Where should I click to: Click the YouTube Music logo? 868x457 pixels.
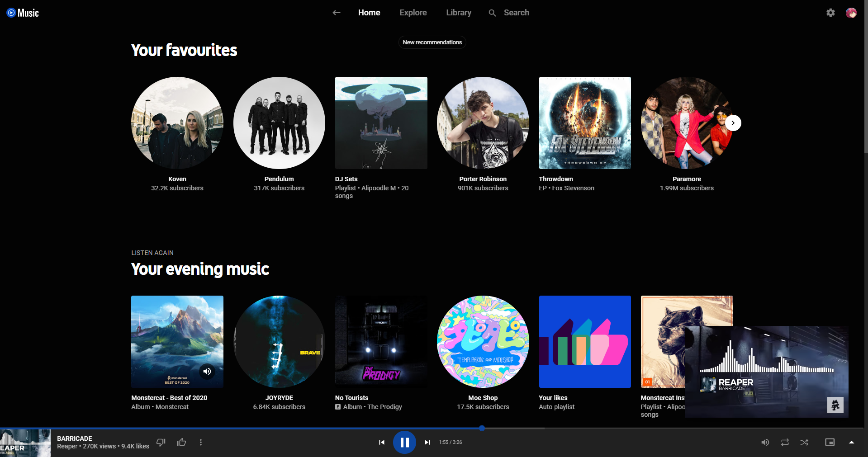click(23, 13)
